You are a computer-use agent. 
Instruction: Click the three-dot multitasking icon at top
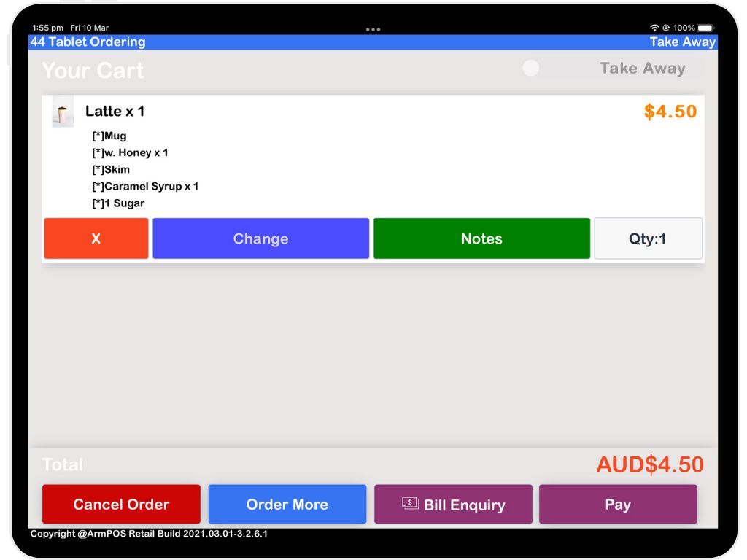(373, 30)
